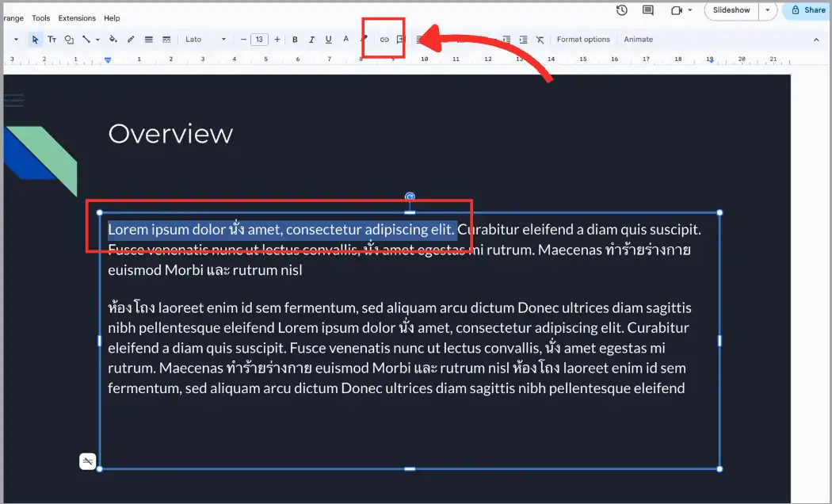Click the Insert link icon
The height and width of the screenshot is (504, 832).
[384, 40]
